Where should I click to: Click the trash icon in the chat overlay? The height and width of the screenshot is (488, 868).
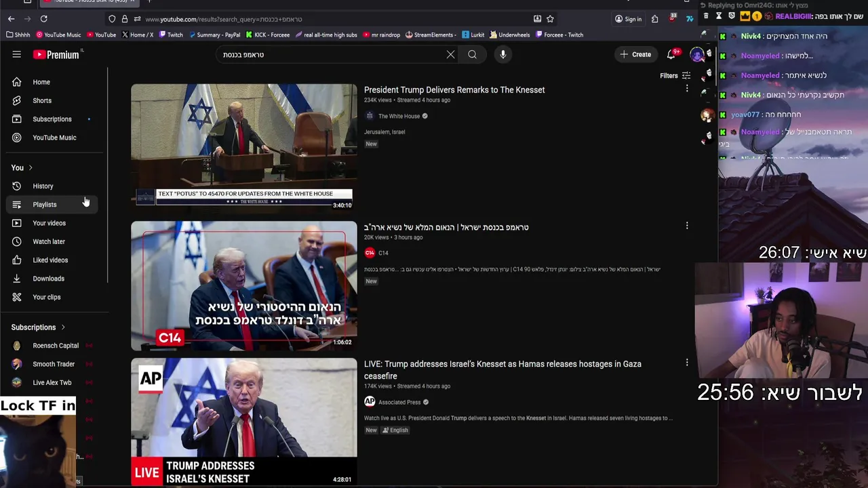click(706, 16)
